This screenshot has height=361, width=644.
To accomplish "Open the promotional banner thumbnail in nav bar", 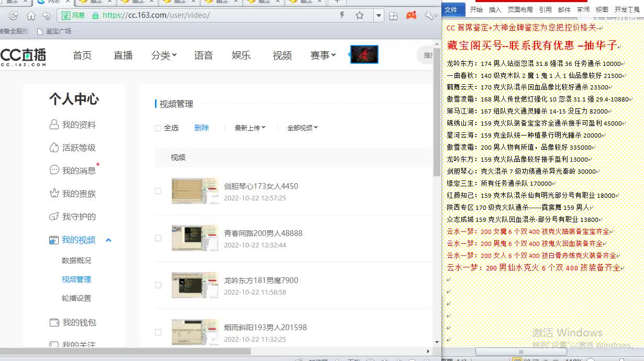I will click(x=364, y=54).
